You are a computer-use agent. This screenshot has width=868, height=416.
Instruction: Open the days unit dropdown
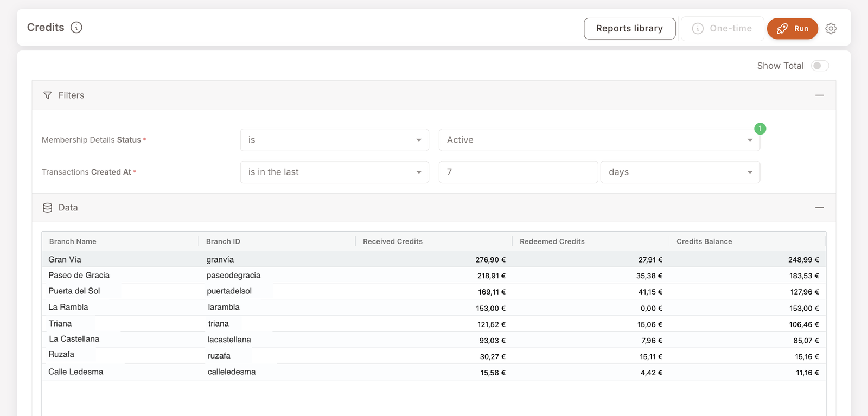(x=680, y=172)
